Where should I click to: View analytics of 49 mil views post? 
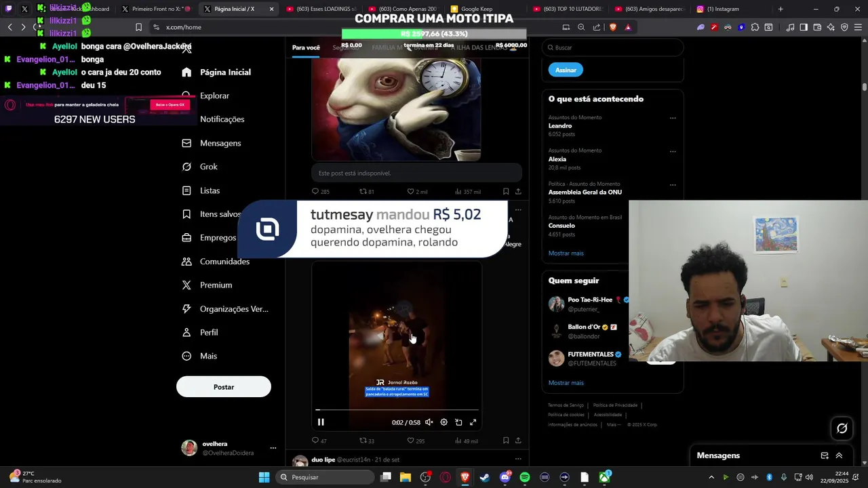point(467,441)
